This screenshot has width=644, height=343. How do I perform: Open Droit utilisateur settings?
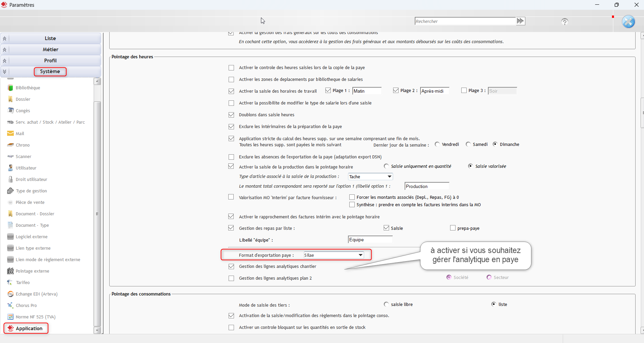click(31, 180)
